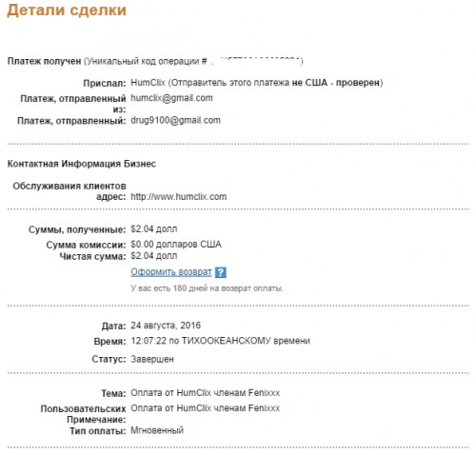The width and height of the screenshot is (476, 455).
Task: Click the Тема subject value text
Action: tap(206, 393)
